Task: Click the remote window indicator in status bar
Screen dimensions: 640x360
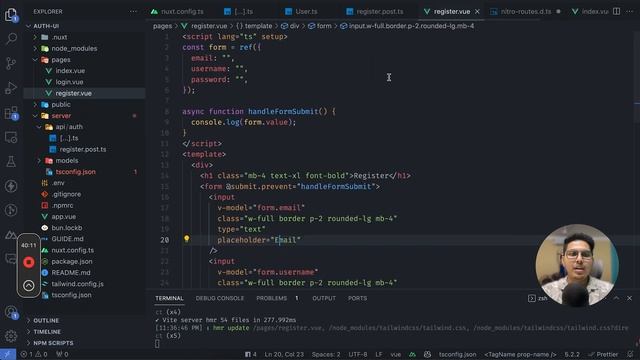Action: point(8,354)
